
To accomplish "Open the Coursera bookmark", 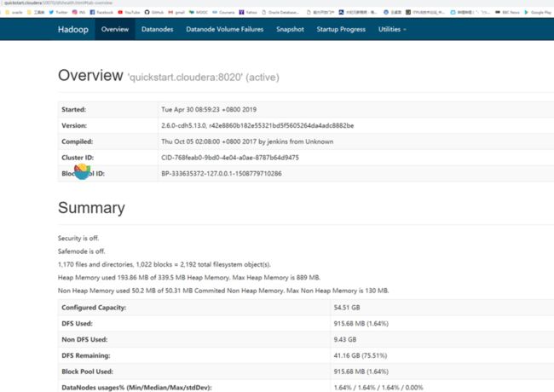I will 223,12.
